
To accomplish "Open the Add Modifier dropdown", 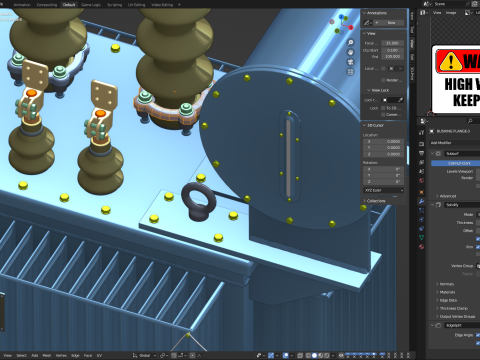I will point(455,143).
